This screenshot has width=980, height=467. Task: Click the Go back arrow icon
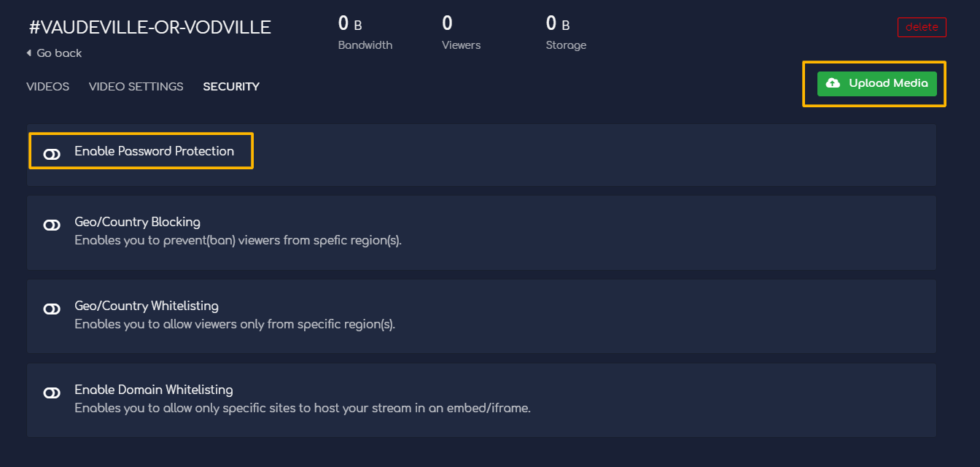coord(29,53)
